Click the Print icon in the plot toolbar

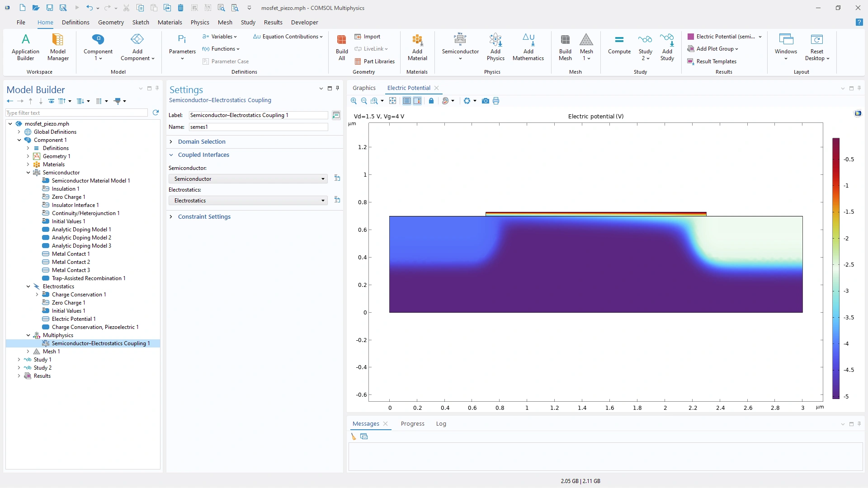point(496,101)
